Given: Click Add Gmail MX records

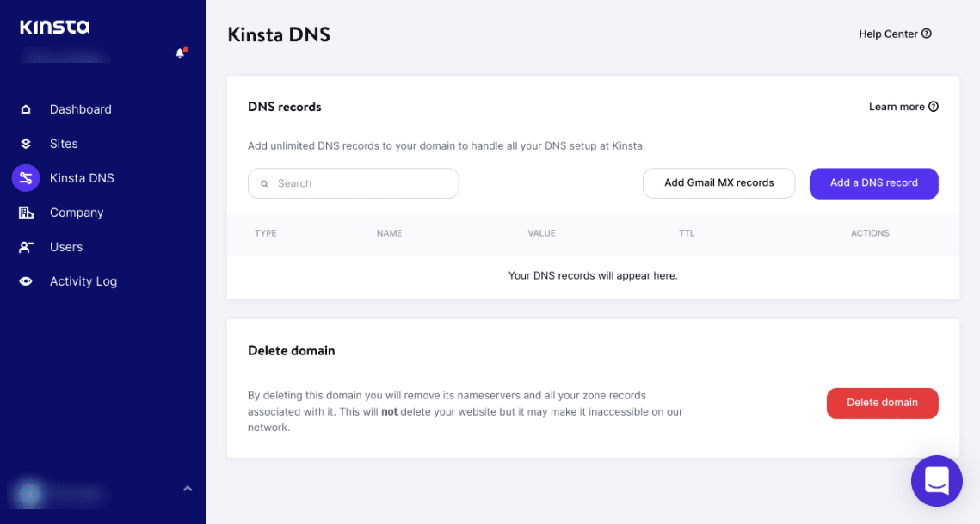Looking at the screenshot, I should click(718, 183).
